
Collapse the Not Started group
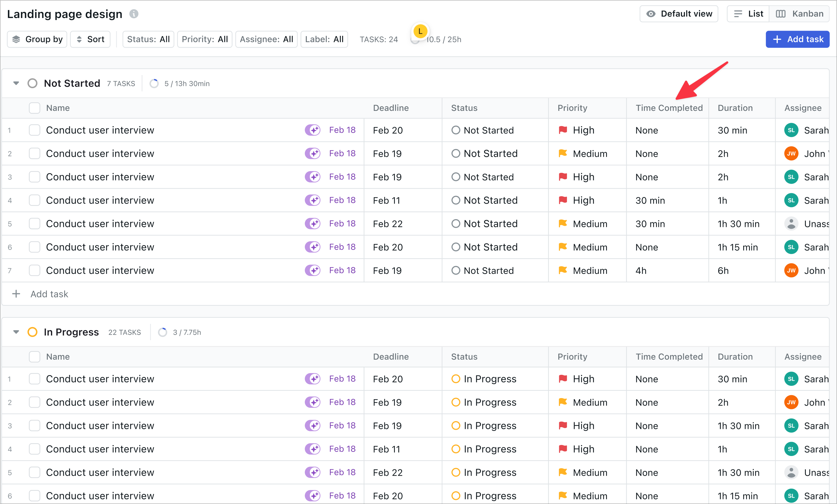click(x=16, y=83)
